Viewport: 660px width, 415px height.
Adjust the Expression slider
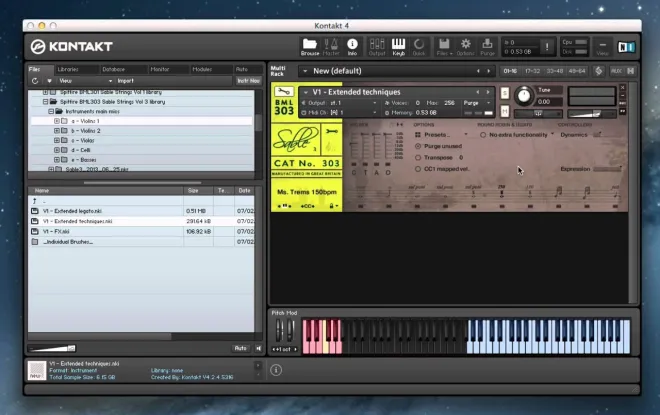click(607, 169)
